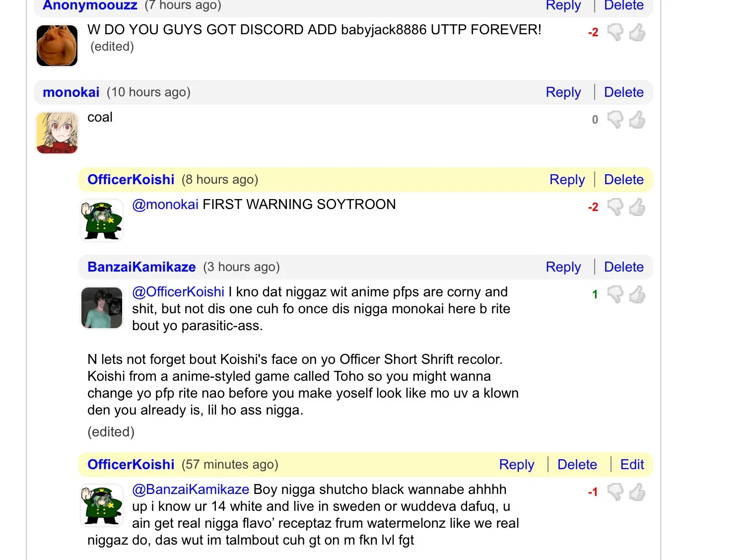Screen dimensions: 750x560
Task: Open BanzaiKamikaze's avatar photo
Action: [102, 308]
